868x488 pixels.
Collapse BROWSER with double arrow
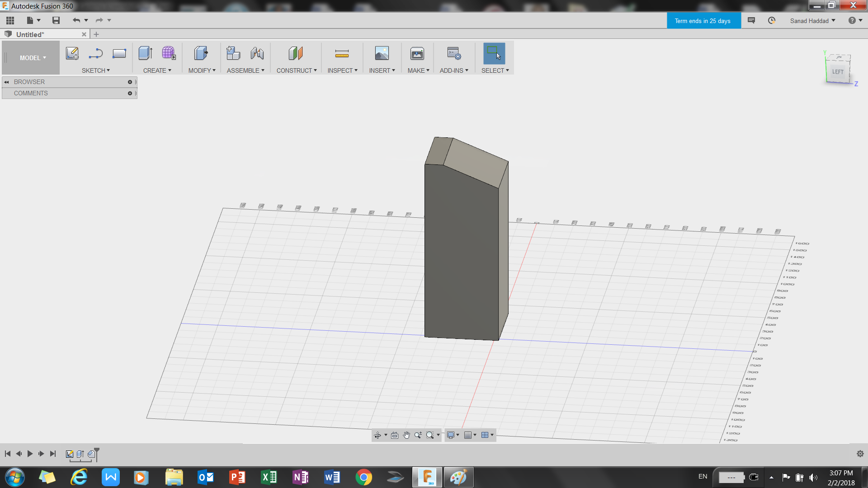(7, 82)
